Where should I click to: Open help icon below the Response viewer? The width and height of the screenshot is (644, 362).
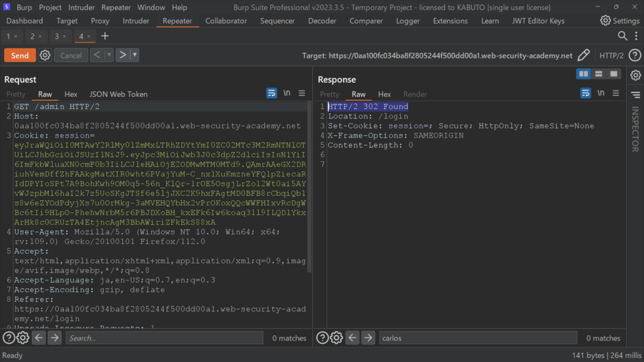(x=322, y=338)
